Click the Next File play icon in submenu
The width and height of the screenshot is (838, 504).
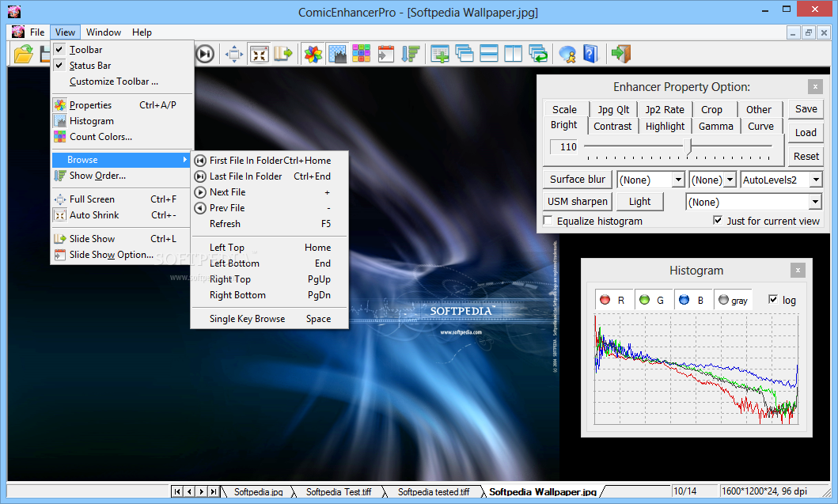coord(200,192)
